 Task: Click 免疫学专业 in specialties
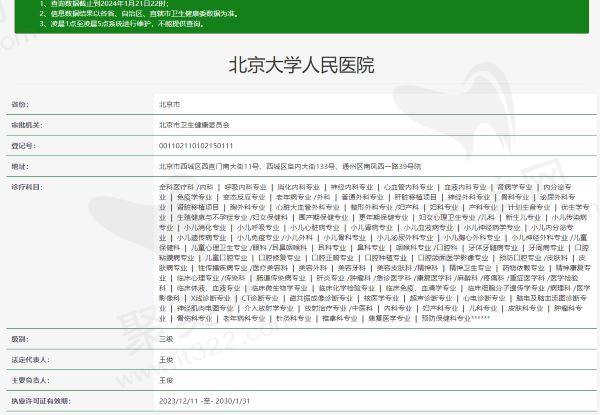coord(194,197)
